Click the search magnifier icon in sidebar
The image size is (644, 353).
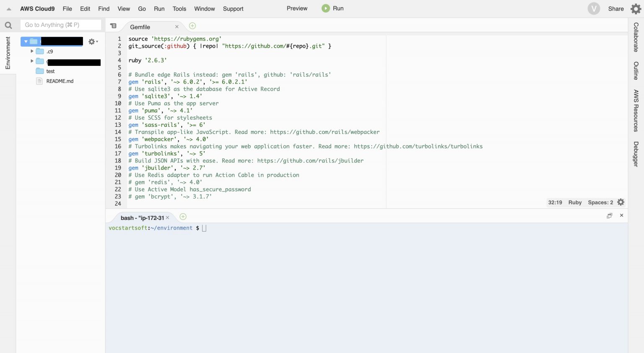point(8,25)
